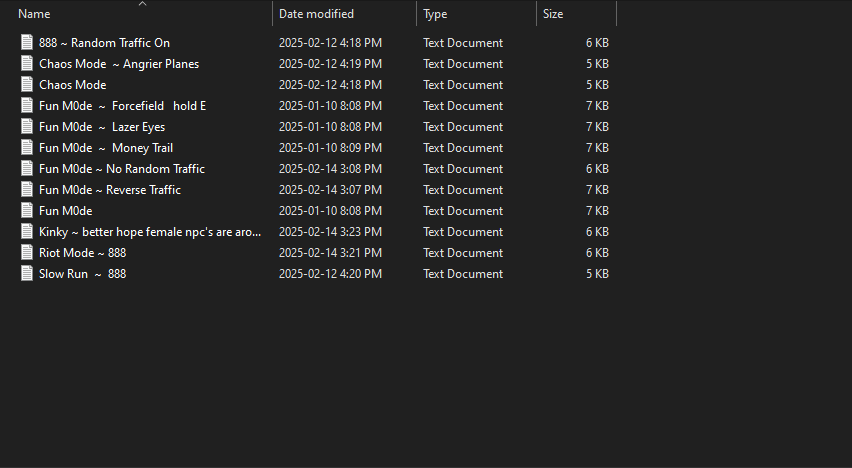Select the icon of the plain Chaos Mode file

27,84
